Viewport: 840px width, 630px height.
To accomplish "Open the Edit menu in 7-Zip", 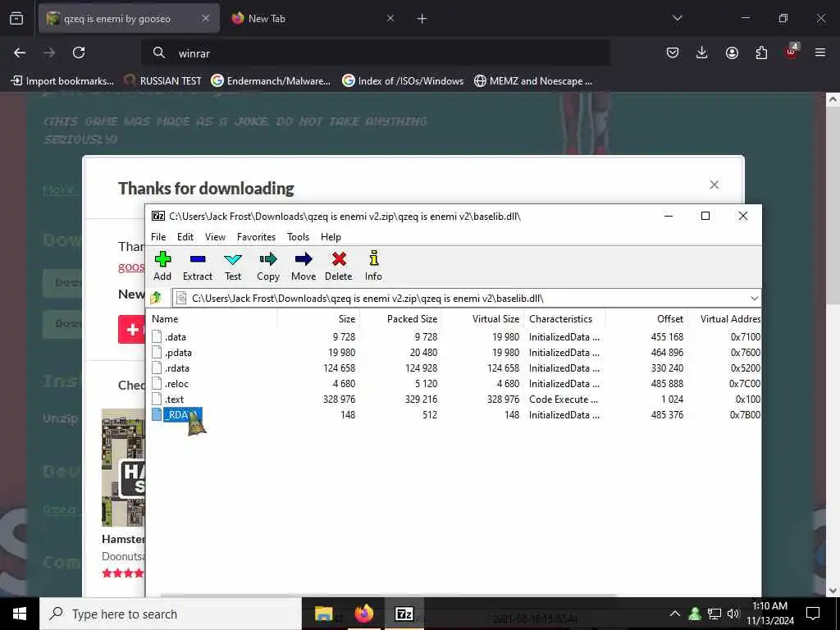I will [185, 237].
